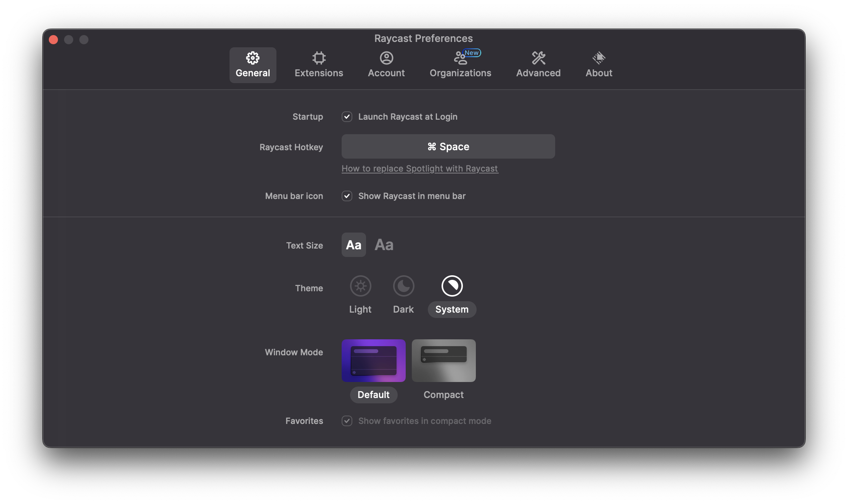The image size is (848, 504).
Task: Select the Compact window mode thumbnail
Action: tap(443, 361)
